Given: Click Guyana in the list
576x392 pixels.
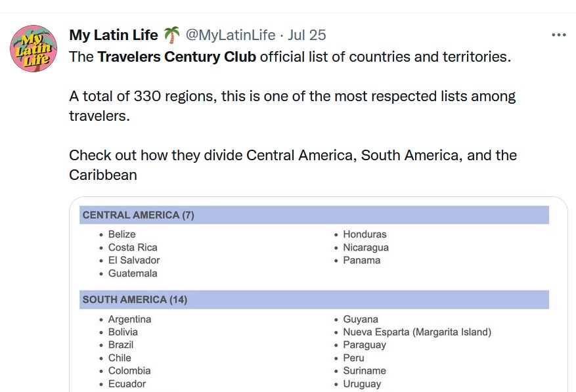Looking at the screenshot, I should (361, 319).
